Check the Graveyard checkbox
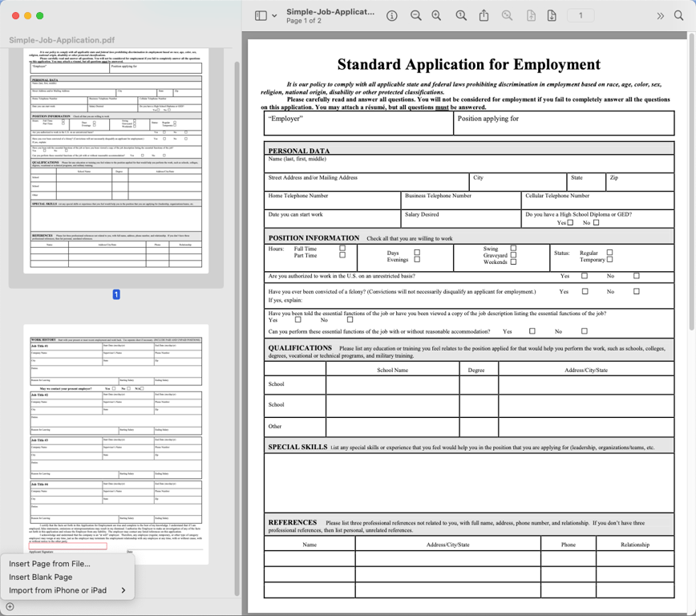Image resolution: width=696 pixels, height=616 pixels. (x=513, y=255)
